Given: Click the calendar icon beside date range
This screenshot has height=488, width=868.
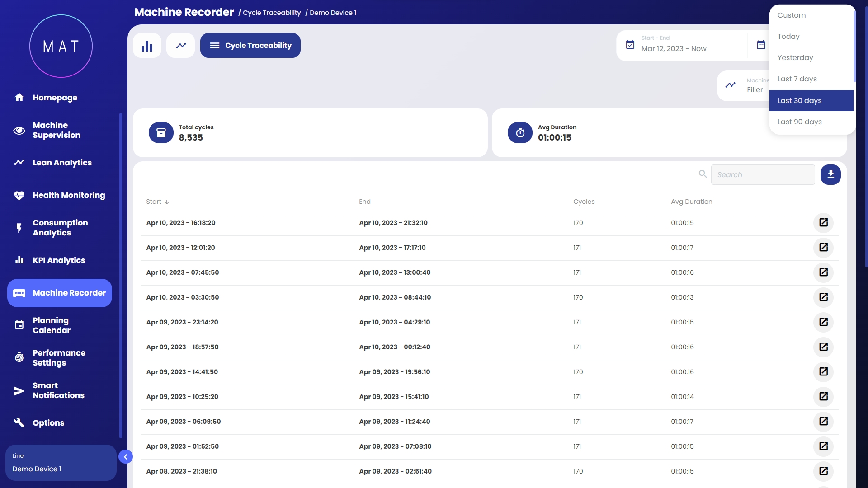Looking at the screenshot, I should coord(761,45).
